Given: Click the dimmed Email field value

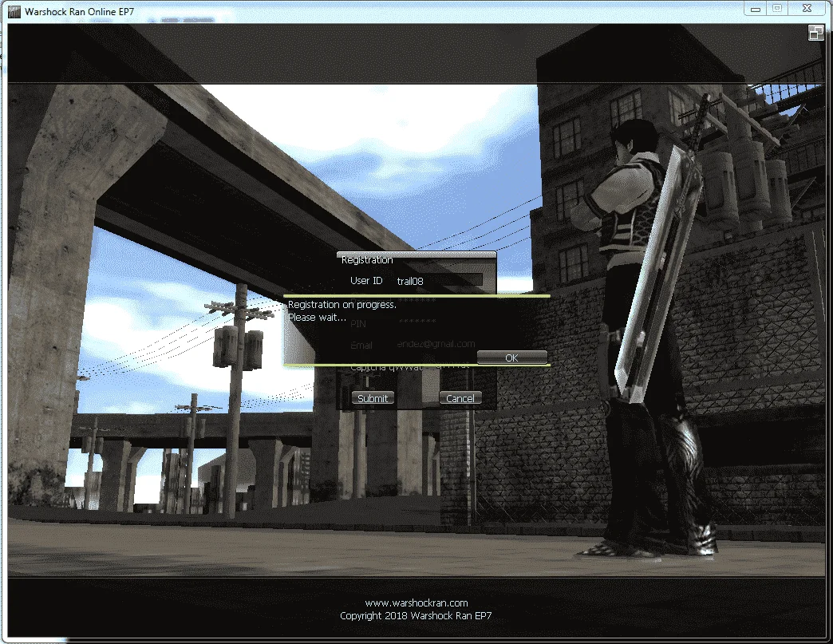Looking at the screenshot, I should tap(436, 344).
